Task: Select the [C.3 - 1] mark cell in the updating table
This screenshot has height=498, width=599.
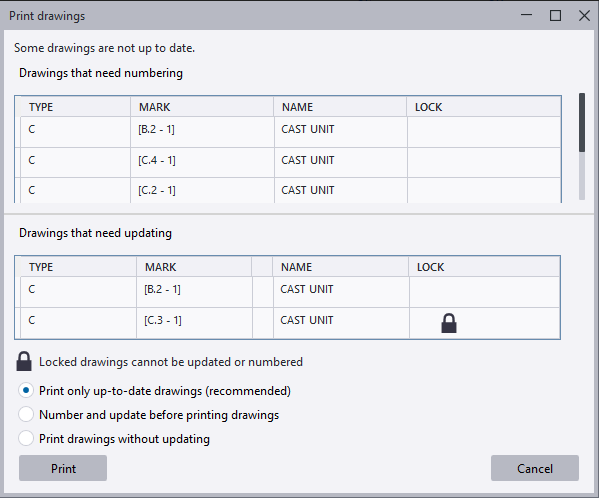Action: click(163, 320)
